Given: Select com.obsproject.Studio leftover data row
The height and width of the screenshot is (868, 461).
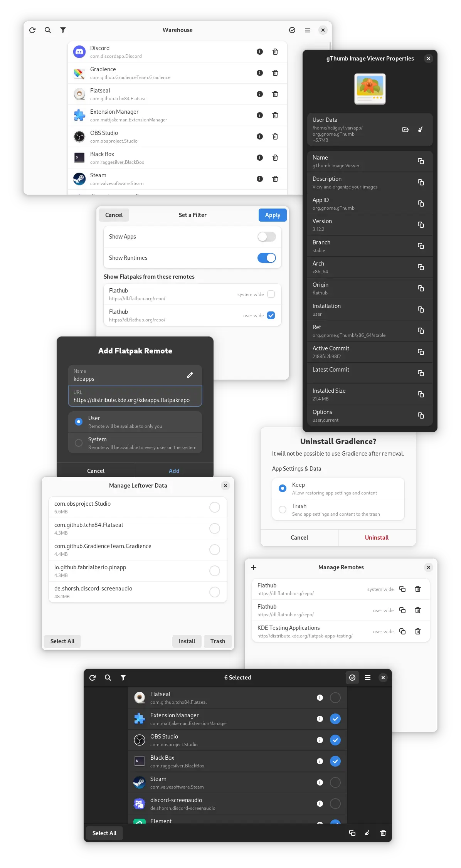Looking at the screenshot, I should tap(138, 507).
